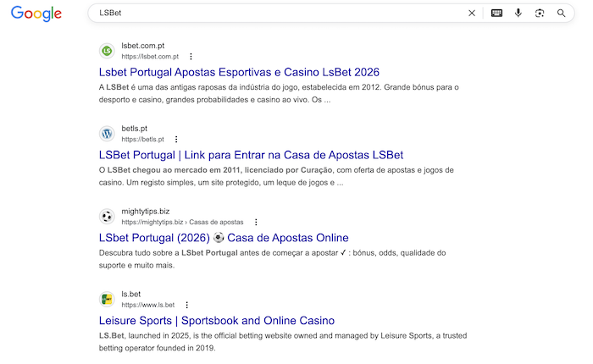The width and height of the screenshot is (593, 364).
Task: Open "LSbet Portugal (2026) Casa de Apostas Online"
Action: 224,238
